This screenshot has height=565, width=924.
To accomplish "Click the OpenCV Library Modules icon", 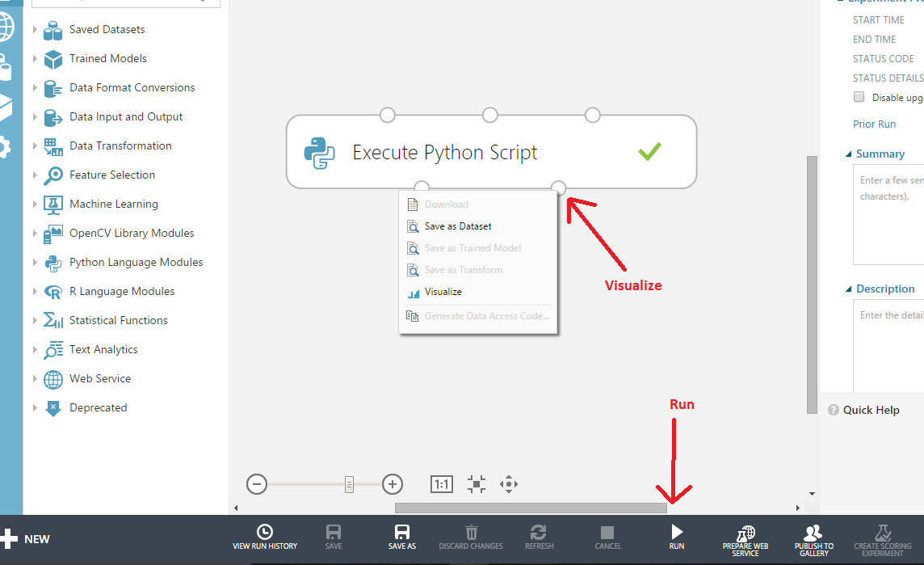I will pos(53,234).
